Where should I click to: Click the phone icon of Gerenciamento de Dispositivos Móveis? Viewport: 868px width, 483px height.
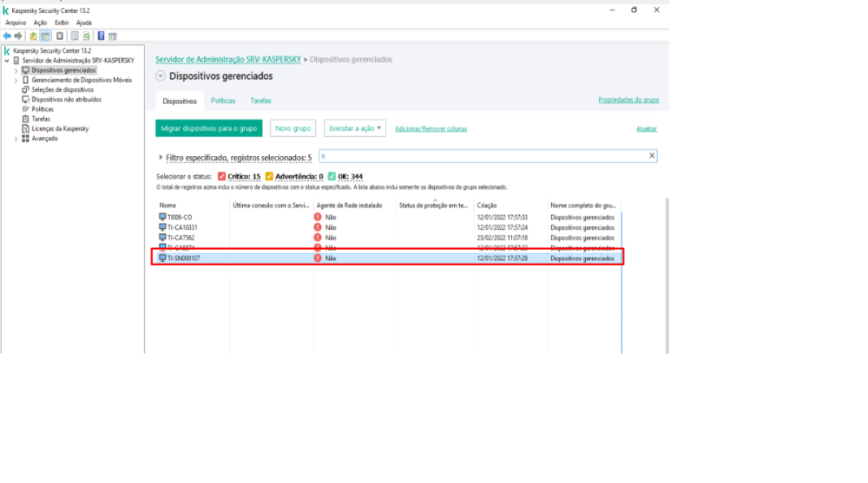(25, 80)
